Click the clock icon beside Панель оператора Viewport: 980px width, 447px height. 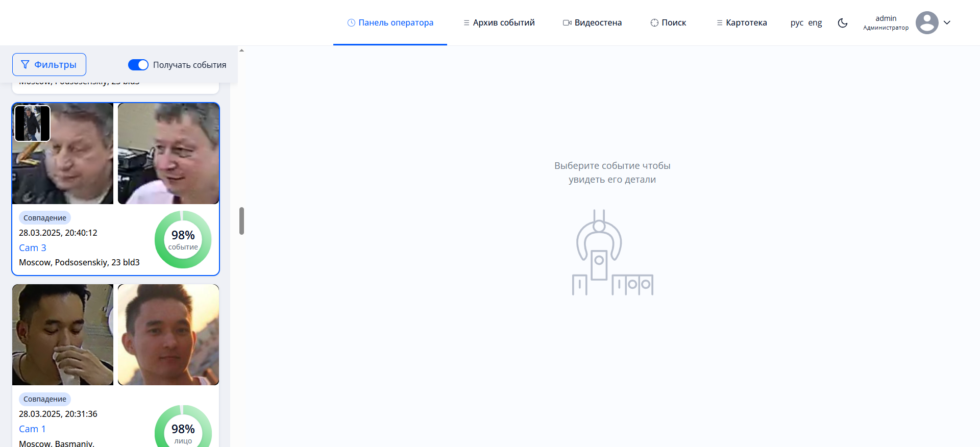point(351,23)
